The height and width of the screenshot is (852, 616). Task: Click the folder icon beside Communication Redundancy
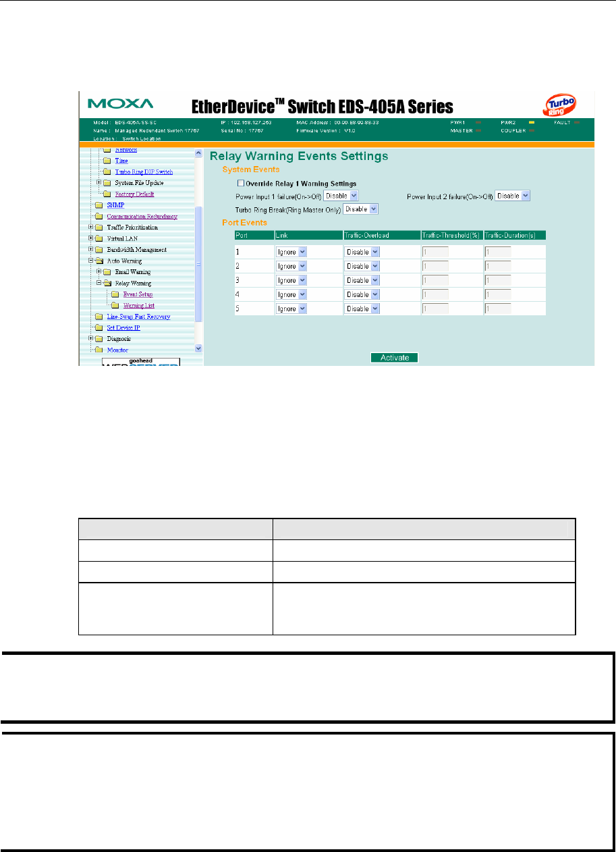click(x=100, y=216)
